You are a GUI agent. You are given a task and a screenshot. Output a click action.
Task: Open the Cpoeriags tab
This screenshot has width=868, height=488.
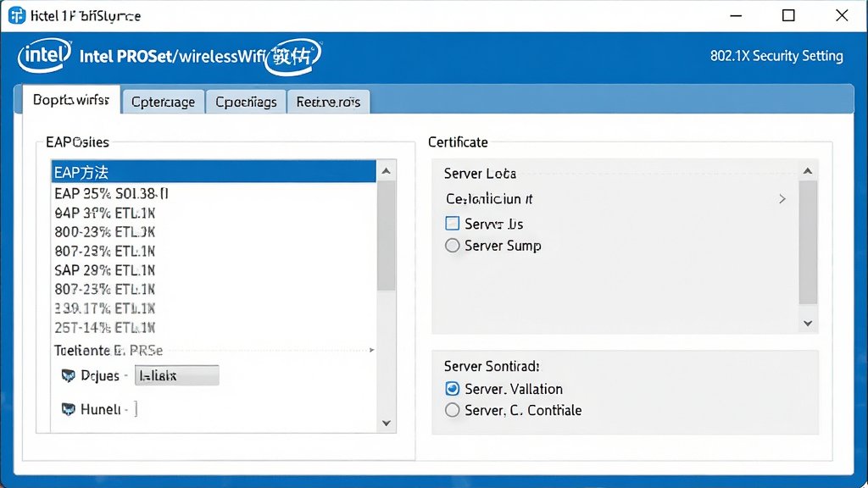coord(246,102)
